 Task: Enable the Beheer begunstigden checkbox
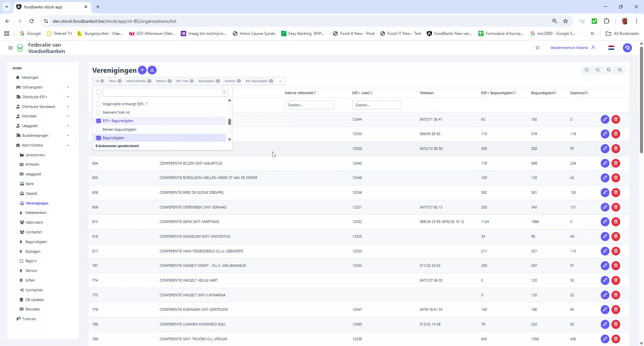click(98, 129)
